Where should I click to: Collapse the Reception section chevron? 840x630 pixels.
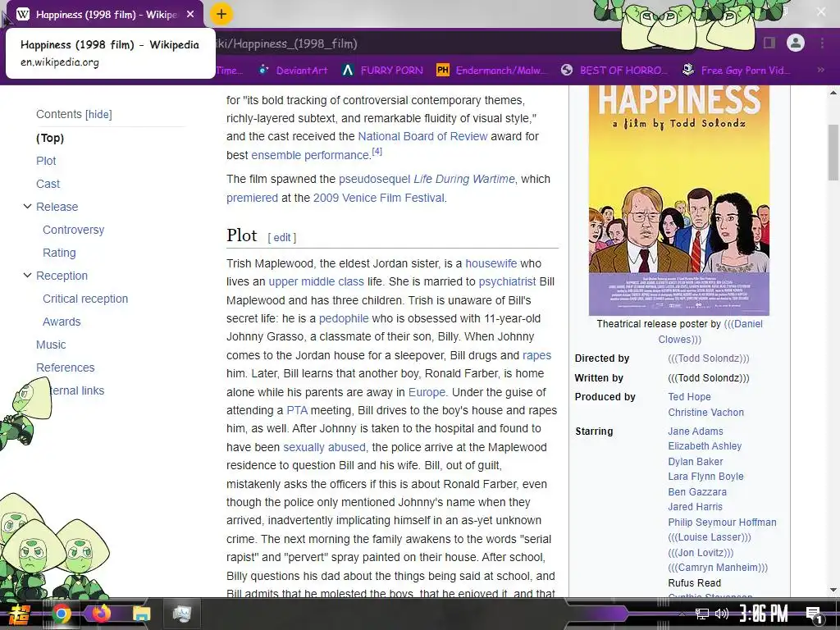(27, 276)
